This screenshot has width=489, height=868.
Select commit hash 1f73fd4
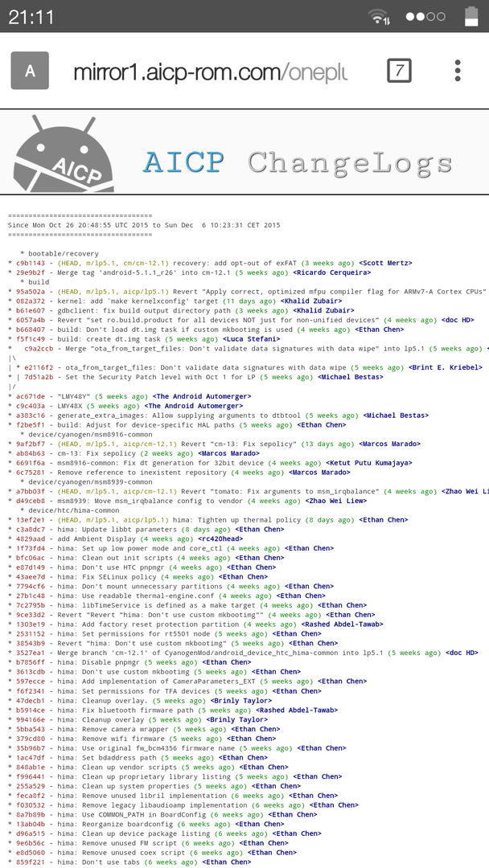(x=31, y=548)
